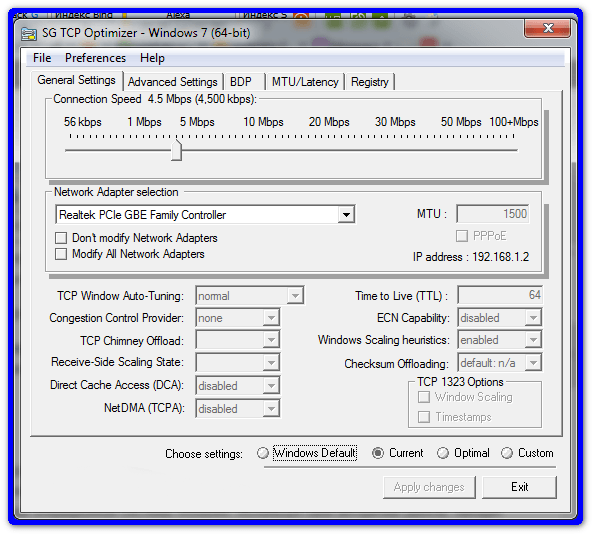Screen dimensions: 592x534
Task: Click the Time to Live (TTL) field
Action: (500, 295)
